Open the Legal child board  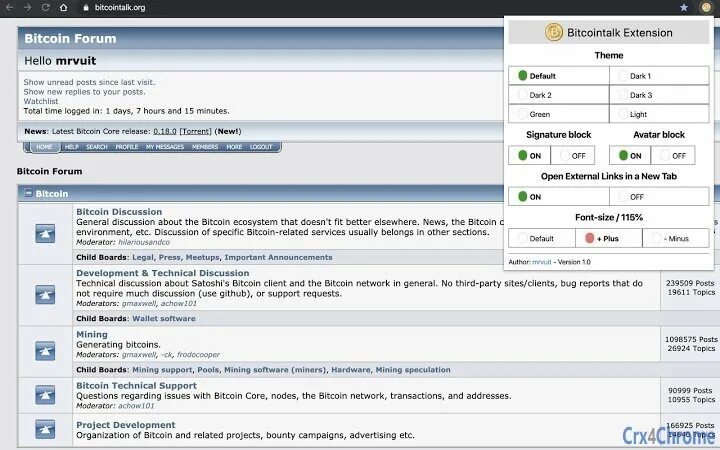click(x=143, y=257)
